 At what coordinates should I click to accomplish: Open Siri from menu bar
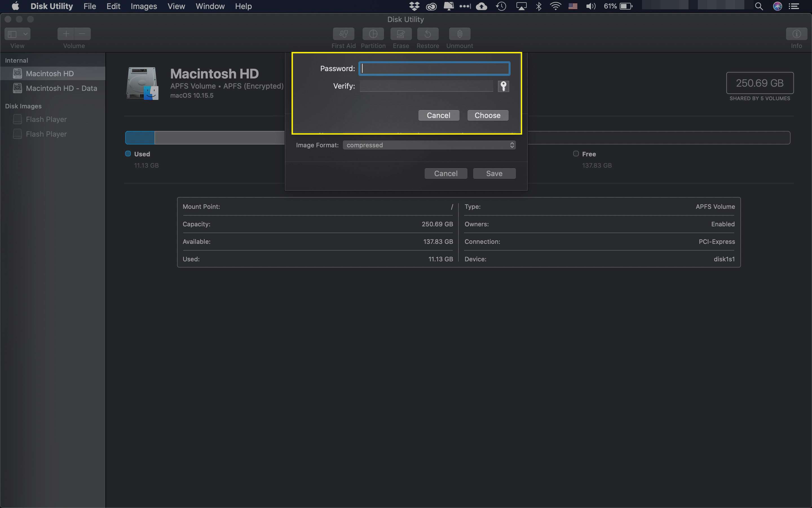tap(777, 6)
